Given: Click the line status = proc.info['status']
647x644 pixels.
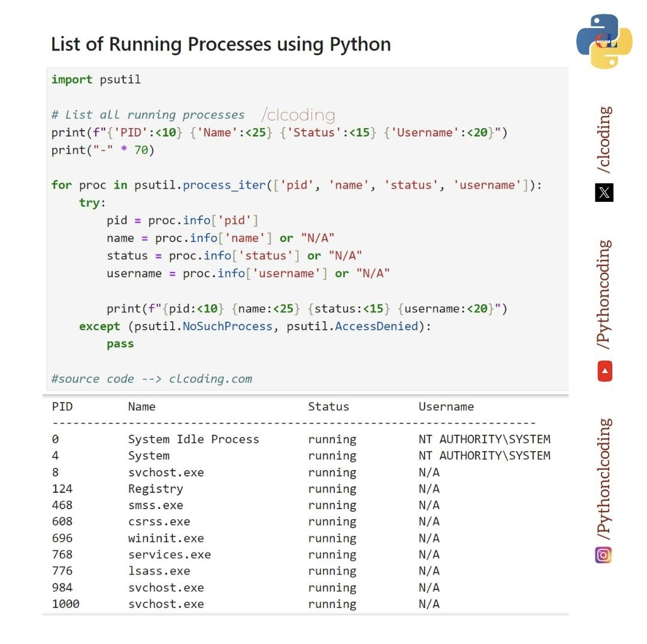Looking at the screenshot, I should pyautogui.click(x=234, y=256).
